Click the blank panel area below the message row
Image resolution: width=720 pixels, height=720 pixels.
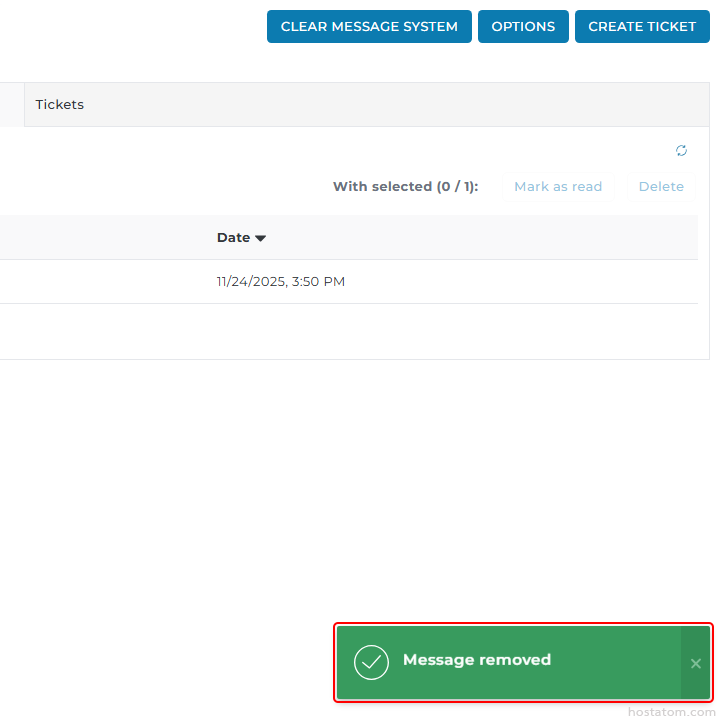pyautogui.click(x=350, y=331)
